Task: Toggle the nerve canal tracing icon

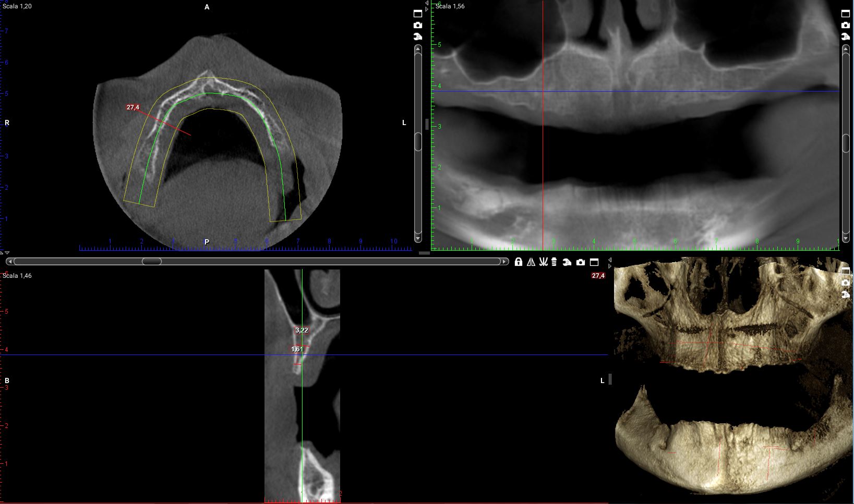Action: (543, 262)
